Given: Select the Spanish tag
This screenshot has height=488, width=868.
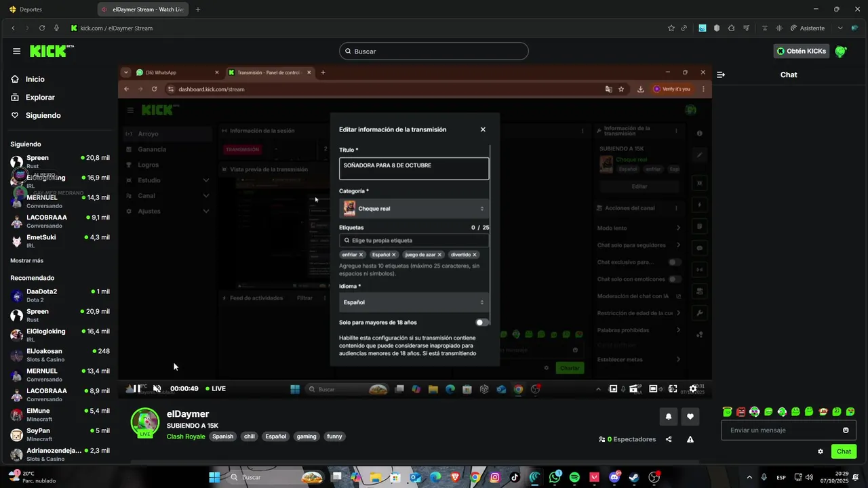Looking at the screenshot, I should (x=222, y=436).
